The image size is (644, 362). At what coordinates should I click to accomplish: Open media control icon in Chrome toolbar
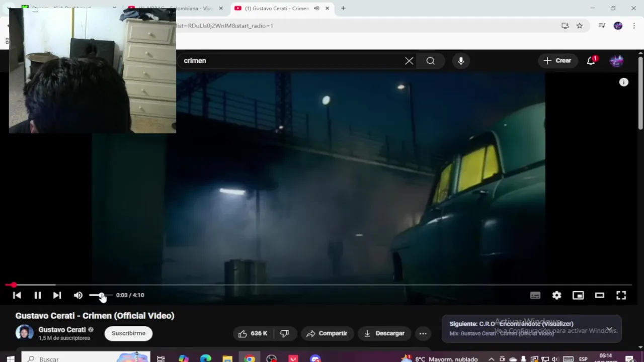tap(602, 26)
